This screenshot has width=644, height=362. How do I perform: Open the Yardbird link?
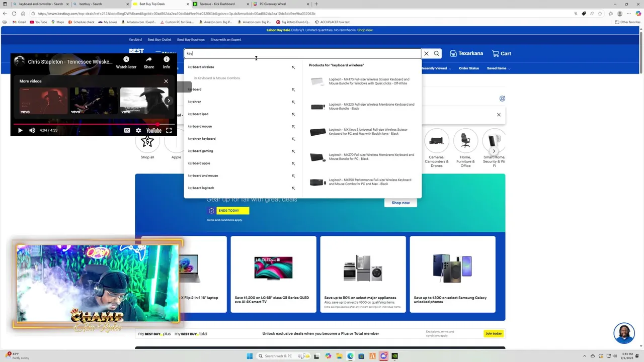(x=135, y=40)
